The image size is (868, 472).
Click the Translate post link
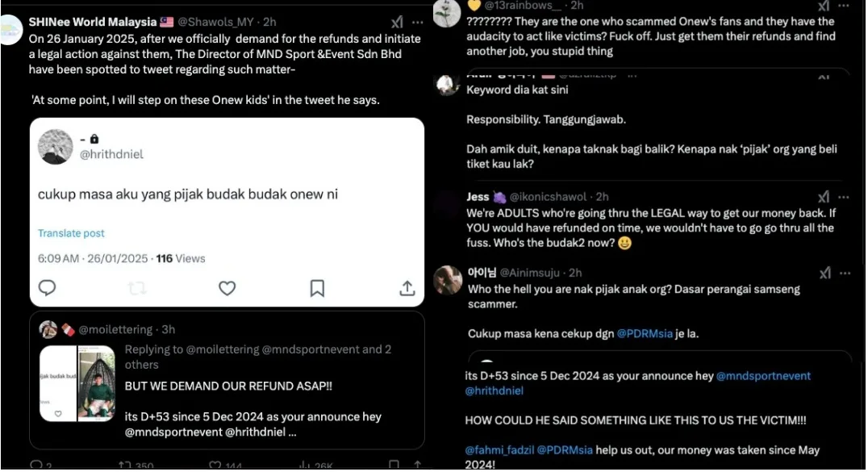tap(71, 233)
